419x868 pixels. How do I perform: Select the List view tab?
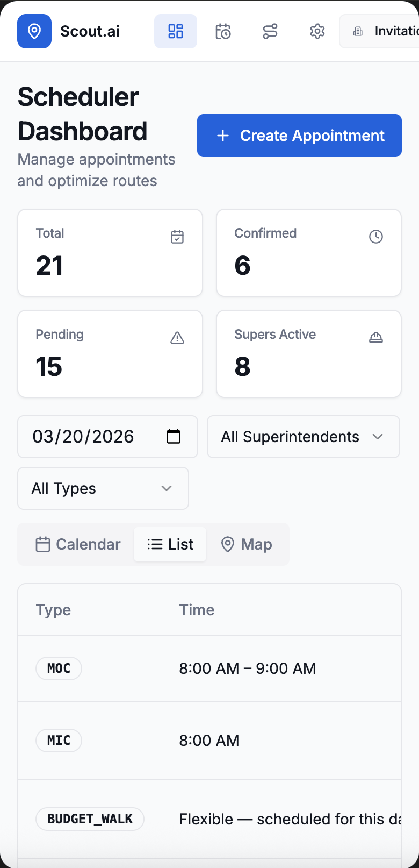(x=170, y=544)
